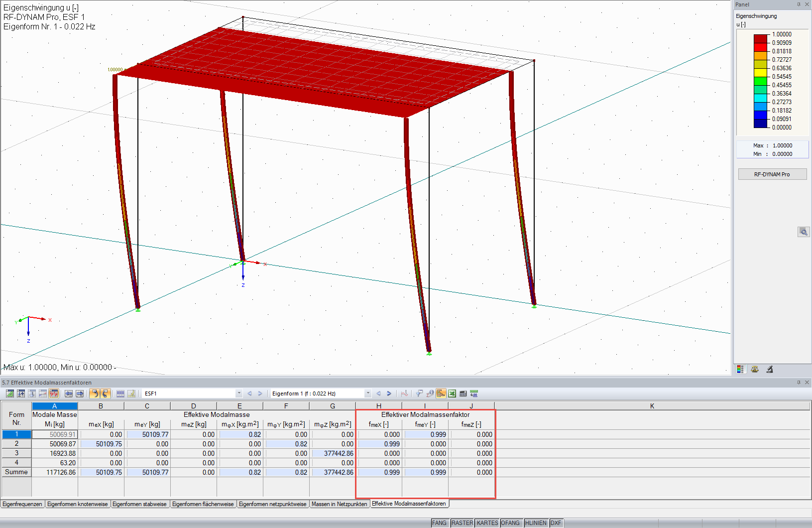Export the table to Excel

[452, 394]
